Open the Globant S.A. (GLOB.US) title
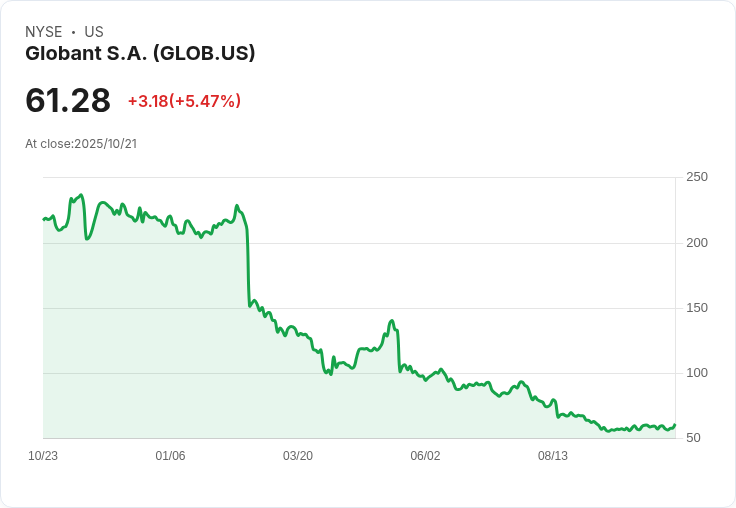The height and width of the screenshot is (508, 736). 140,53
